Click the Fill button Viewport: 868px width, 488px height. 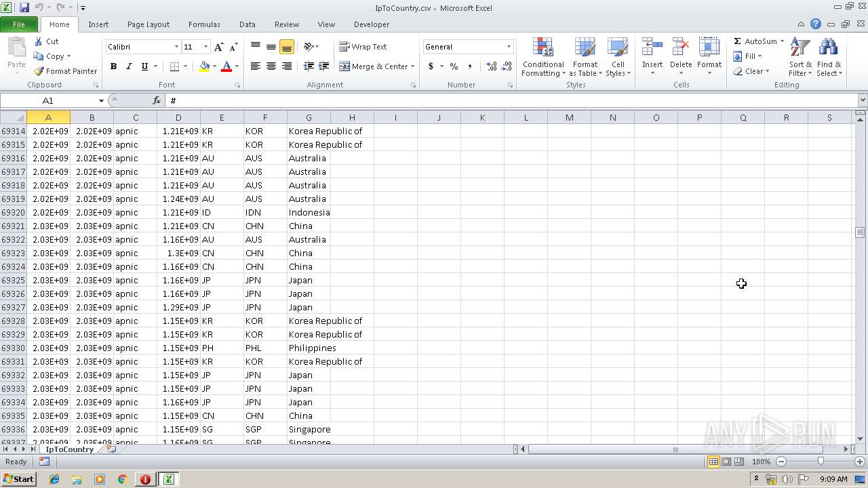[748, 56]
